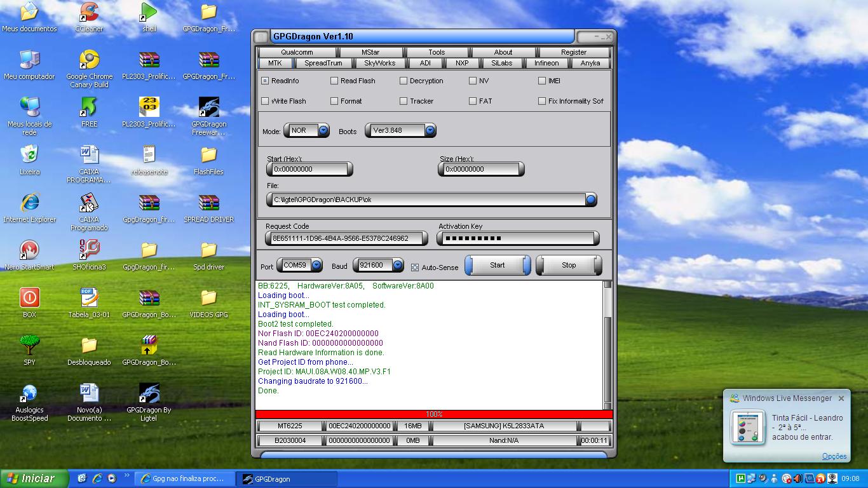This screenshot has width=868, height=488.
Task: Open SPREAD DRIVER archive icon
Action: pos(208,208)
